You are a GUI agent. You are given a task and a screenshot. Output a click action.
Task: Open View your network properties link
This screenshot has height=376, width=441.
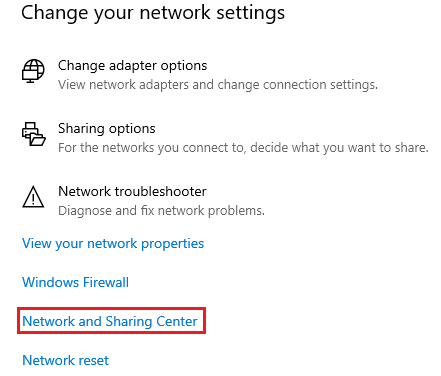click(113, 244)
